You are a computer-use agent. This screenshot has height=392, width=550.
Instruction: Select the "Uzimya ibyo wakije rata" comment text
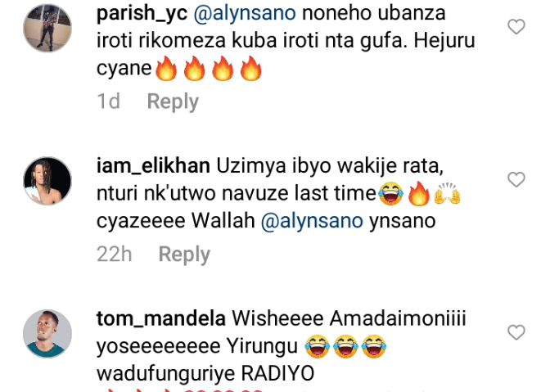click(x=330, y=166)
